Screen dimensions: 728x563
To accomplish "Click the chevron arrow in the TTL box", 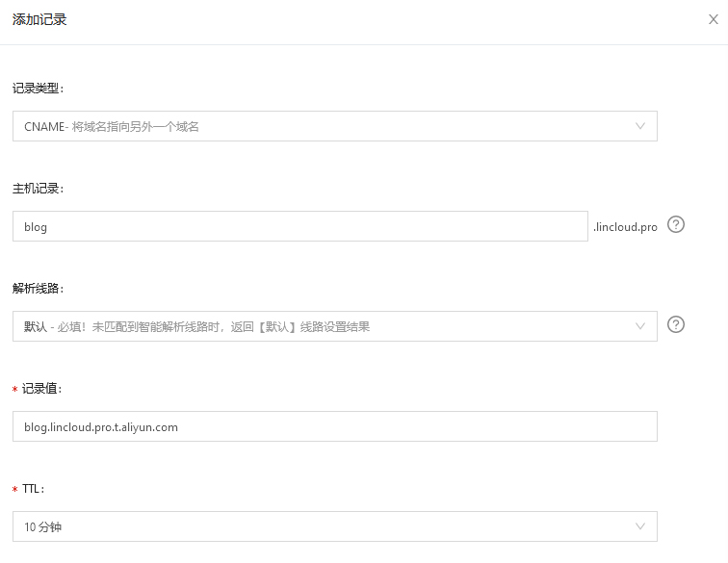I will click(640, 526).
